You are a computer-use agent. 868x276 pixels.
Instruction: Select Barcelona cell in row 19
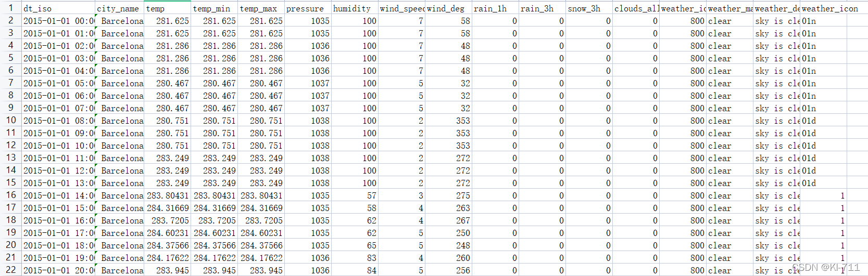coord(120,233)
